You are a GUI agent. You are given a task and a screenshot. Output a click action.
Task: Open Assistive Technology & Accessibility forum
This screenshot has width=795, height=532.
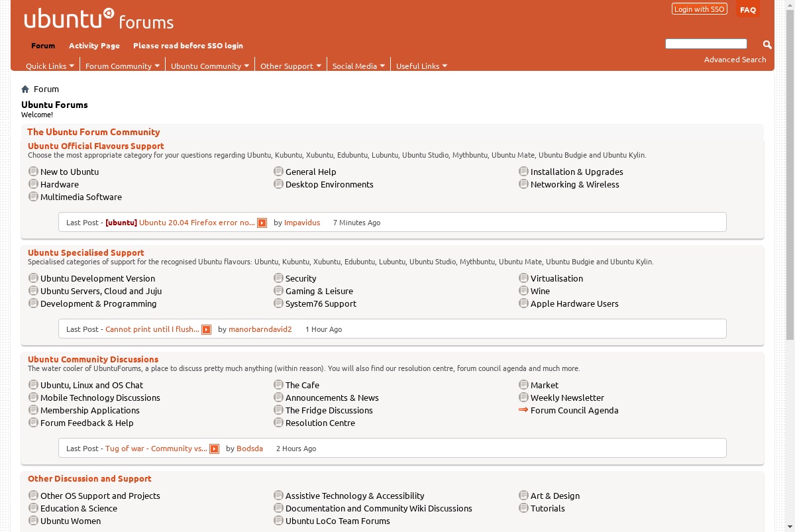354,496
